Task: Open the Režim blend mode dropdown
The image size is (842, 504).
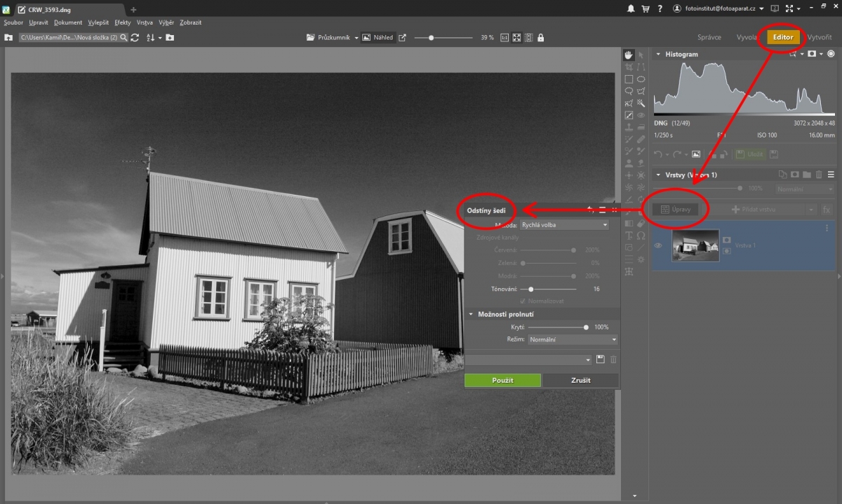Action: coord(573,339)
